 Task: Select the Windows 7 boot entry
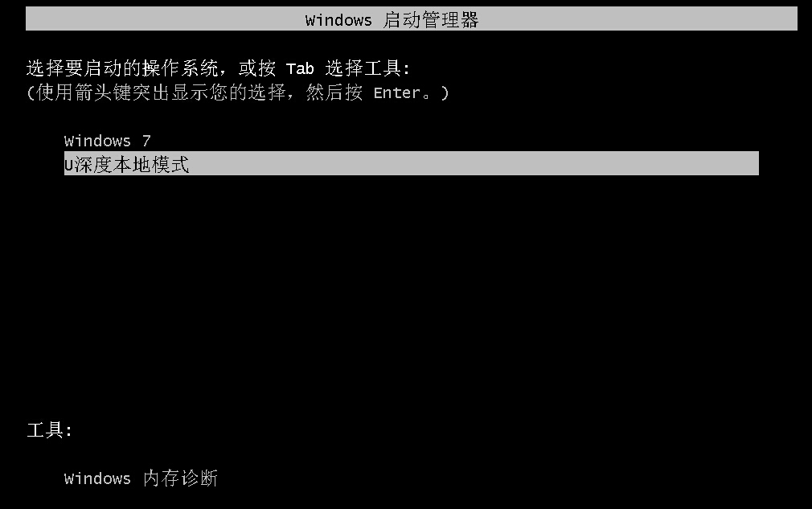click(x=107, y=141)
